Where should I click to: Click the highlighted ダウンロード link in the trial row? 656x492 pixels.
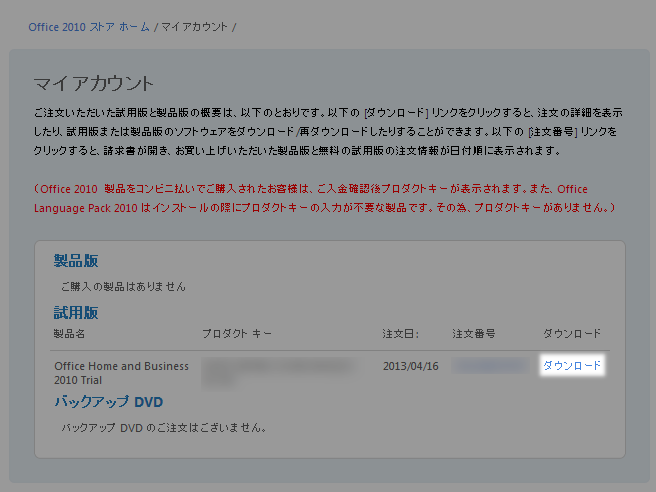571,366
